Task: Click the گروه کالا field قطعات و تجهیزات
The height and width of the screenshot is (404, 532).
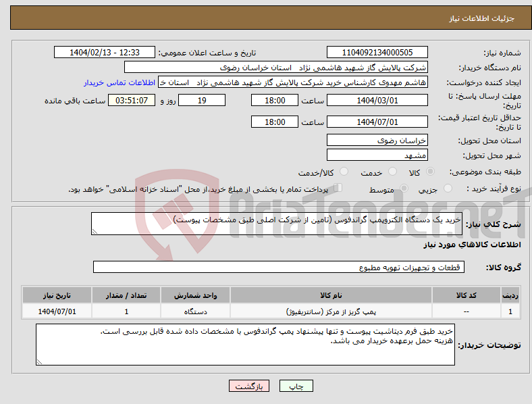Action: pyautogui.click(x=279, y=267)
